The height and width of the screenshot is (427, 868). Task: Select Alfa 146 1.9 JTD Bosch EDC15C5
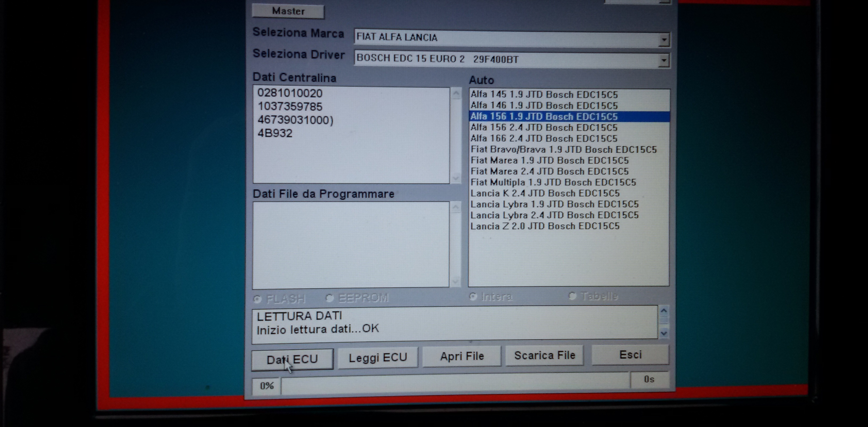pos(569,105)
